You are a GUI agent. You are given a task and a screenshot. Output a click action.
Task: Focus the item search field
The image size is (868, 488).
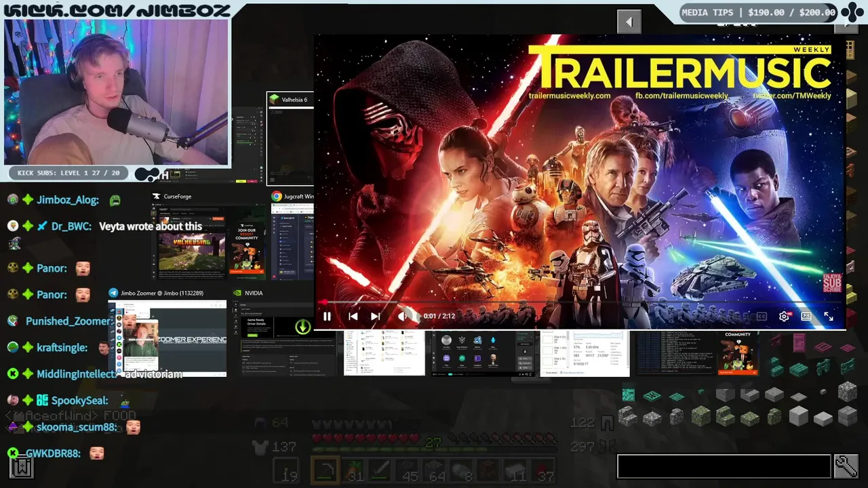click(x=724, y=466)
